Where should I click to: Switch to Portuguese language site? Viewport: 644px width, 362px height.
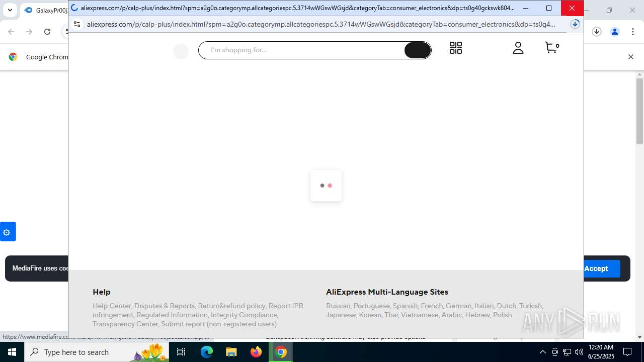click(371, 306)
